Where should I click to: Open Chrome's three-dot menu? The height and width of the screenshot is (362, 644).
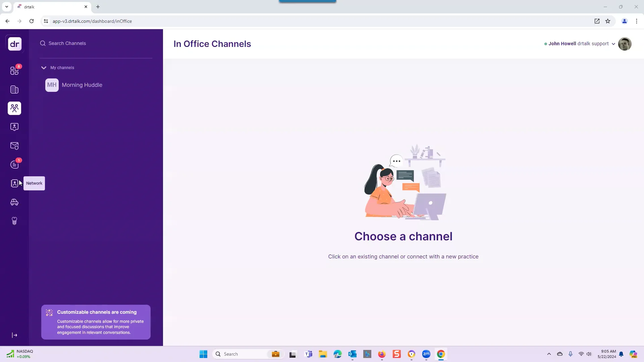click(637, 21)
